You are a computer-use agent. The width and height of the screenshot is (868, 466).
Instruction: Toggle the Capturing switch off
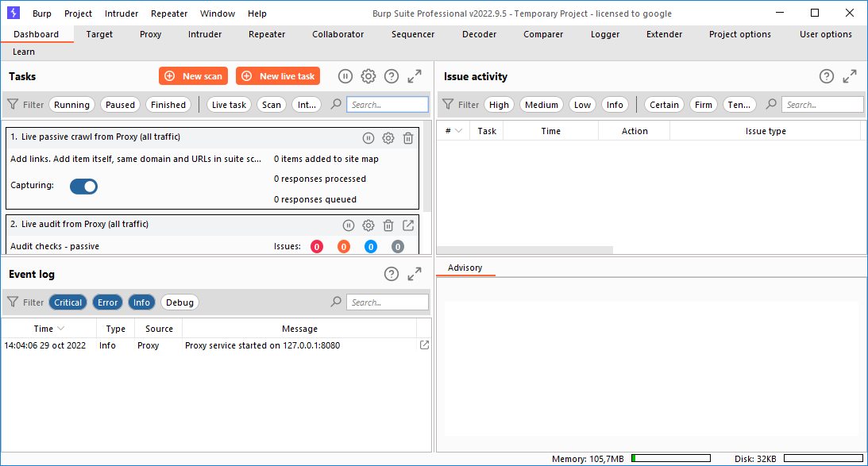point(83,186)
